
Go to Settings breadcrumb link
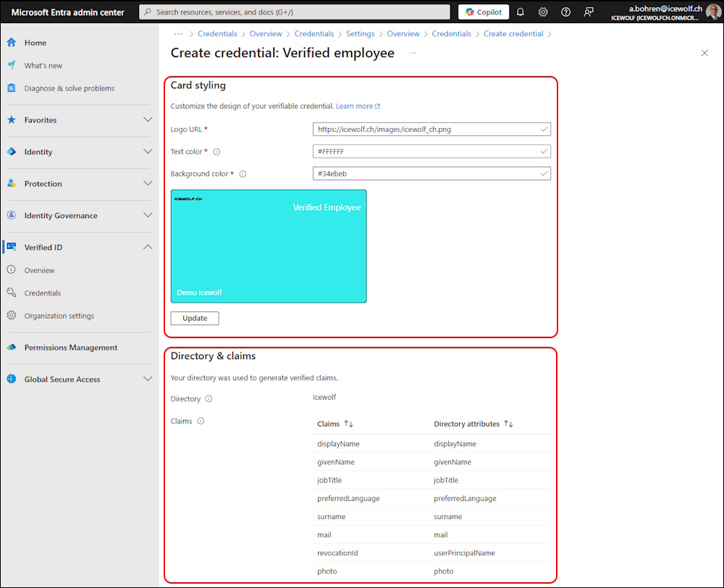click(x=360, y=34)
